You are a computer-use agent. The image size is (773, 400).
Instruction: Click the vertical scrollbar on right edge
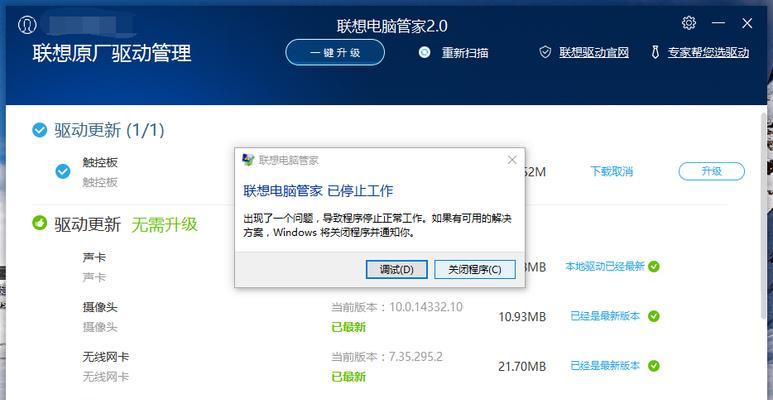click(765, 215)
